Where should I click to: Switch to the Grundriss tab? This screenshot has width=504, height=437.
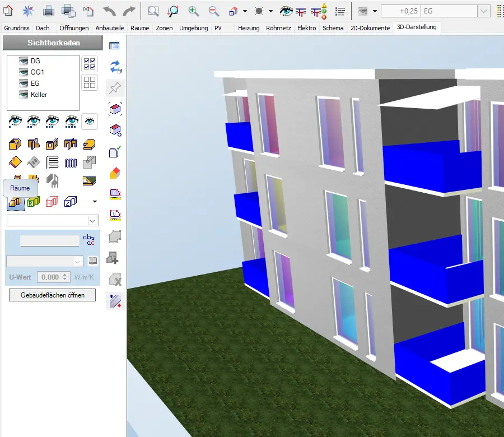pyautogui.click(x=17, y=27)
